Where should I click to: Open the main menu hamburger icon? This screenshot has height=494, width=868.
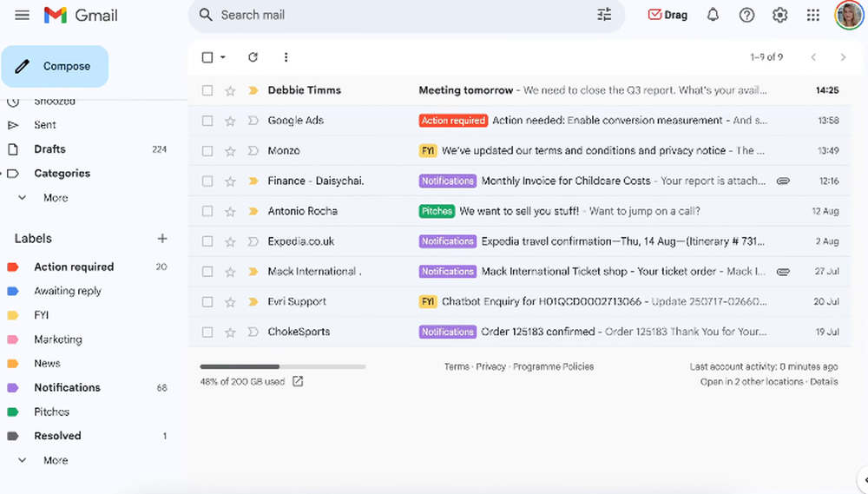(23, 15)
